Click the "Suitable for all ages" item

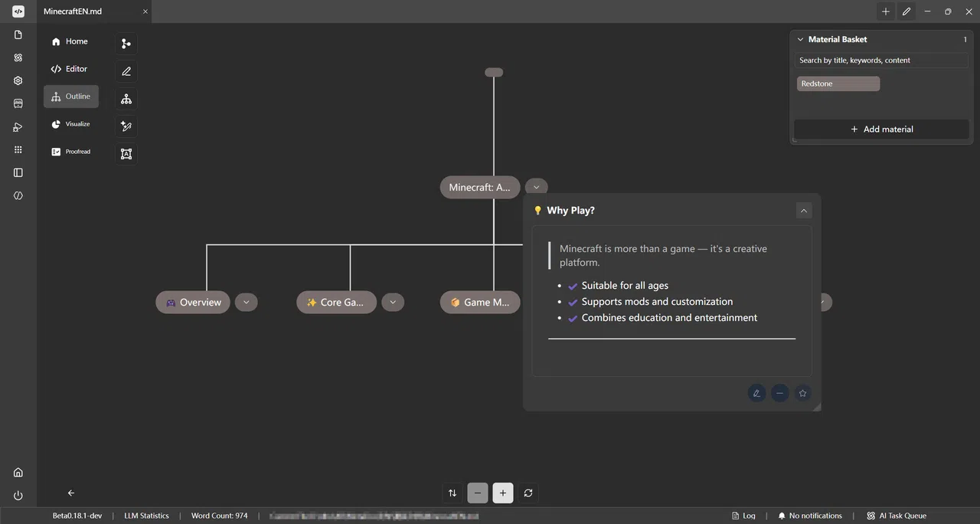point(625,286)
